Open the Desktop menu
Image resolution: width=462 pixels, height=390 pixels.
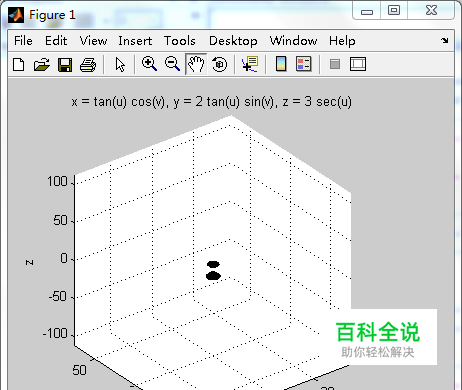(x=233, y=41)
